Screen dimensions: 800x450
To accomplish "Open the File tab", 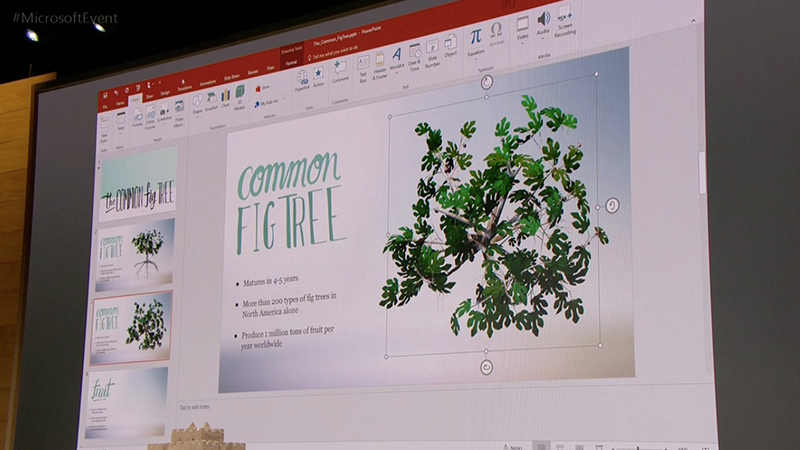I will (x=105, y=107).
